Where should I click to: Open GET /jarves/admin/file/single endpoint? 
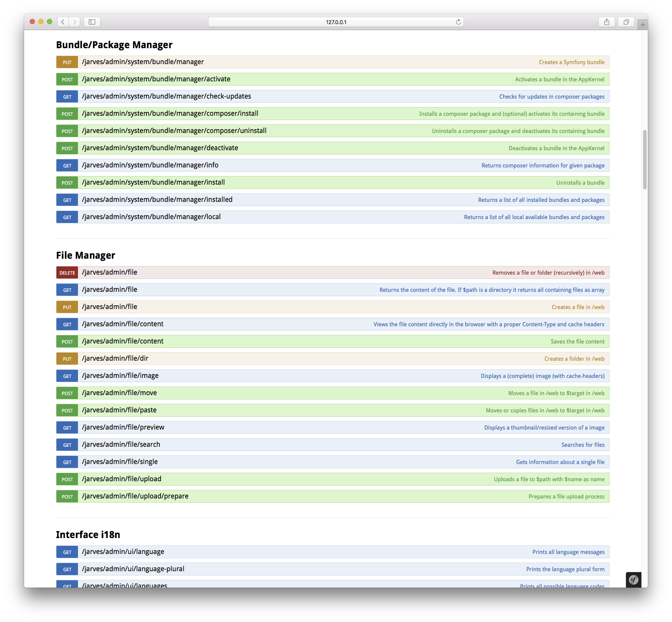(333, 462)
